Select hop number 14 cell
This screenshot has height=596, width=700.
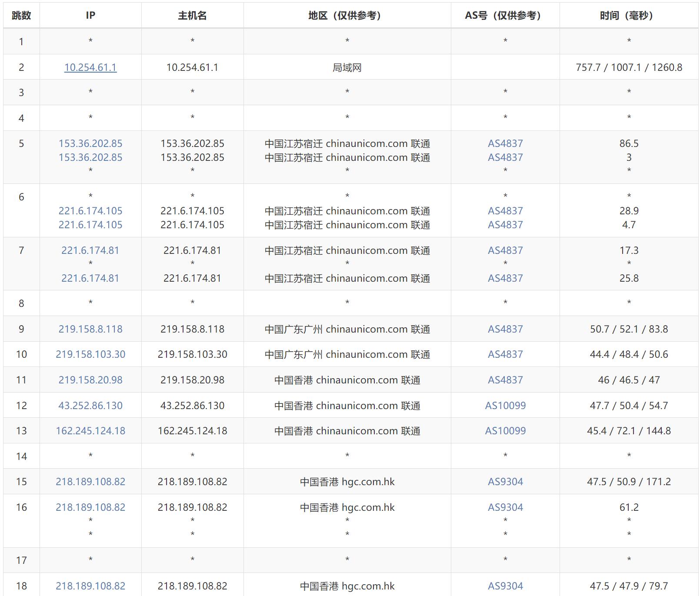(x=21, y=456)
